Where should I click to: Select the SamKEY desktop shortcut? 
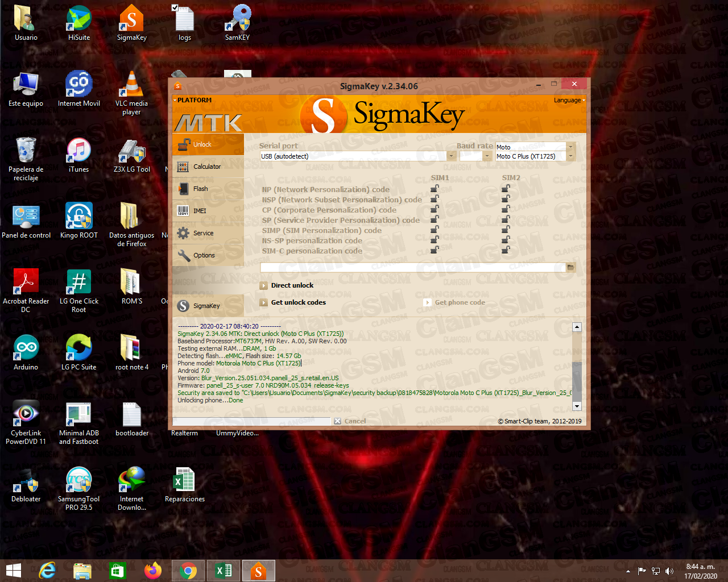tap(237, 24)
